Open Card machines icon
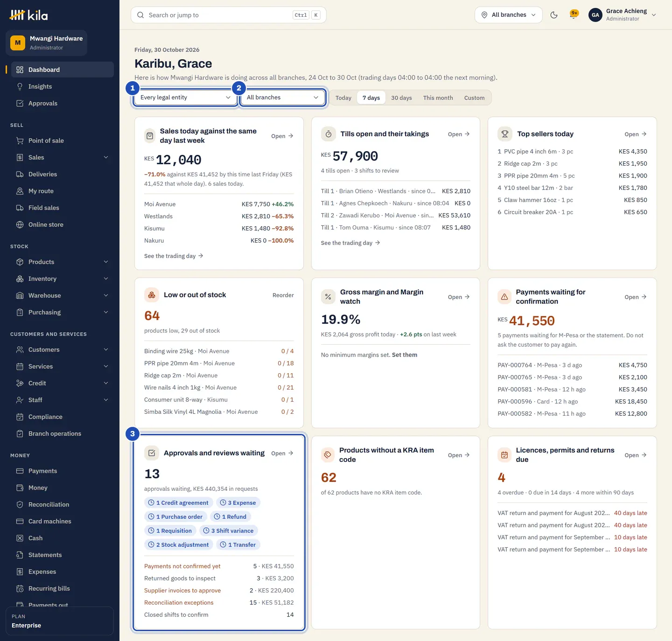 click(20, 521)
